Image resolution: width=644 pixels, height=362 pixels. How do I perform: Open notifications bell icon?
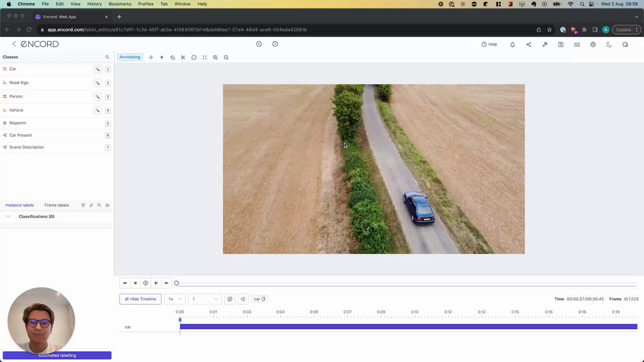512,44
